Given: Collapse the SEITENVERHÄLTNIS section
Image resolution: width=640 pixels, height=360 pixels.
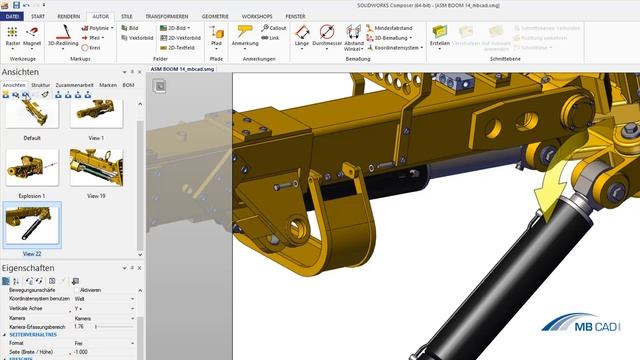Looking at the screenshot, I should coord(4,335).
